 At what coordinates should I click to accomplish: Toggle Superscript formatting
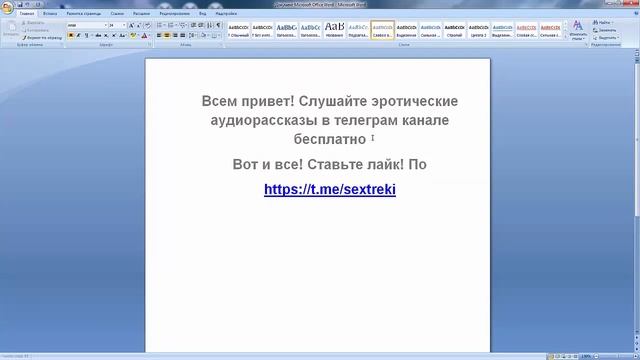pyautogui.click(x=114, y=36)
